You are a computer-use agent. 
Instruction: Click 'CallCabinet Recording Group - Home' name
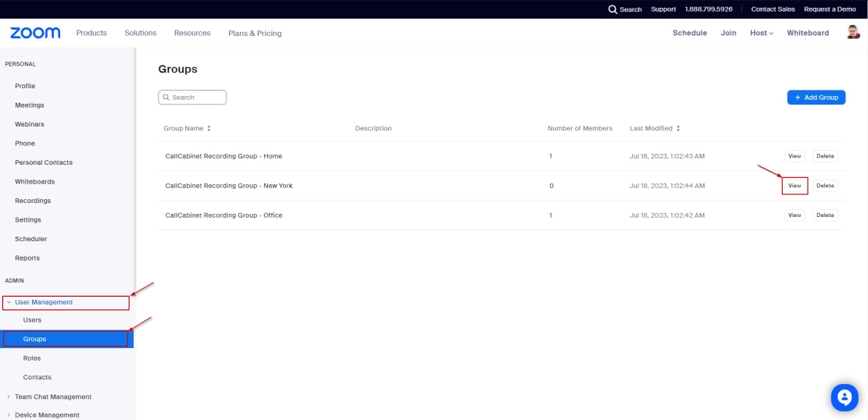tap(223, 156)
